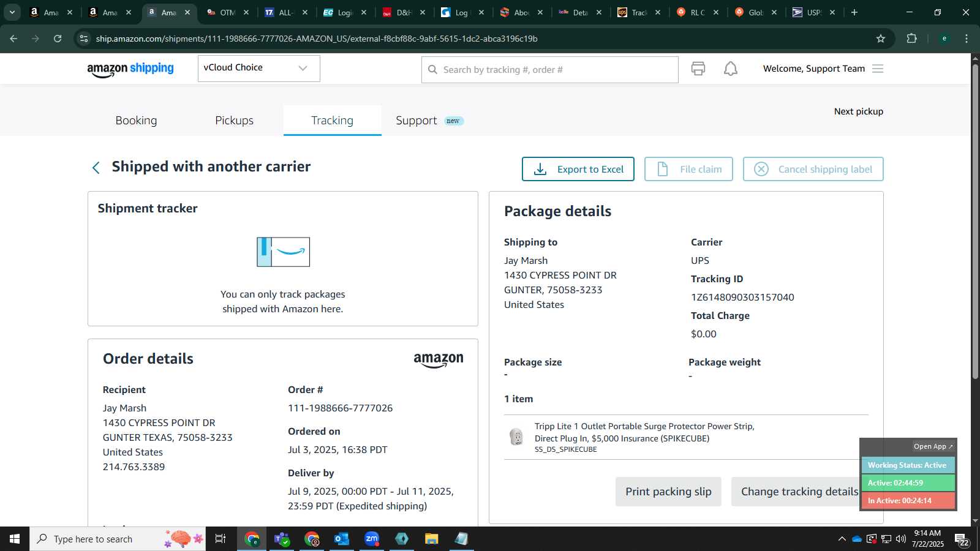Click the search by tracking number field

point(549,70)
